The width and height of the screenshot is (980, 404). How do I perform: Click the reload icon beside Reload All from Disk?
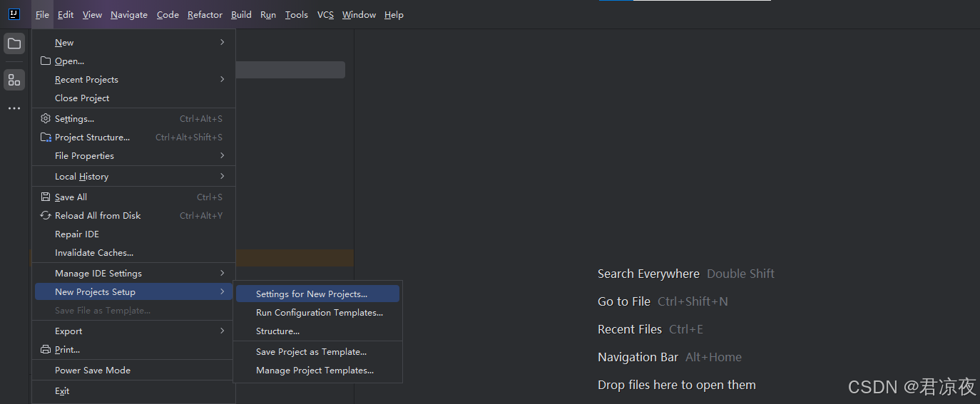(46, 215)
